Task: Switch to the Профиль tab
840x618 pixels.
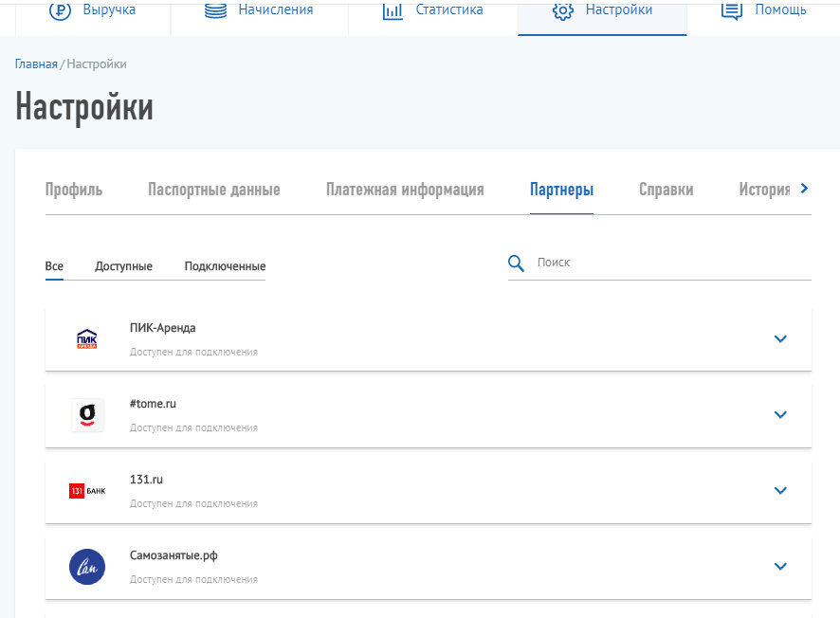Action: pos(74,190)
